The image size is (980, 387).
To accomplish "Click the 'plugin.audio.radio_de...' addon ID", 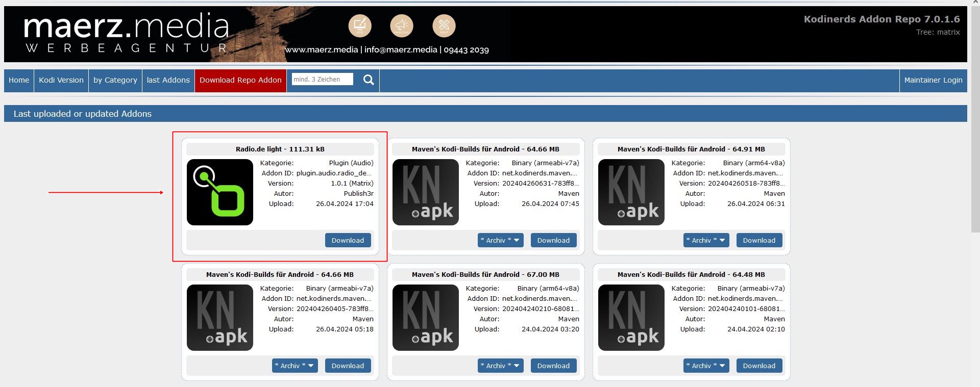I will tap(335, 173).
